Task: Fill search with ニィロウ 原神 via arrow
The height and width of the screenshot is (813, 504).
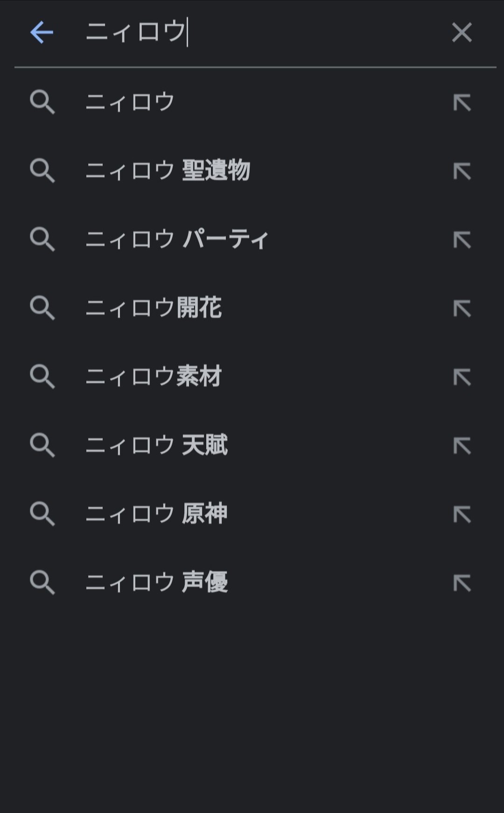Action: coord(462,514)
